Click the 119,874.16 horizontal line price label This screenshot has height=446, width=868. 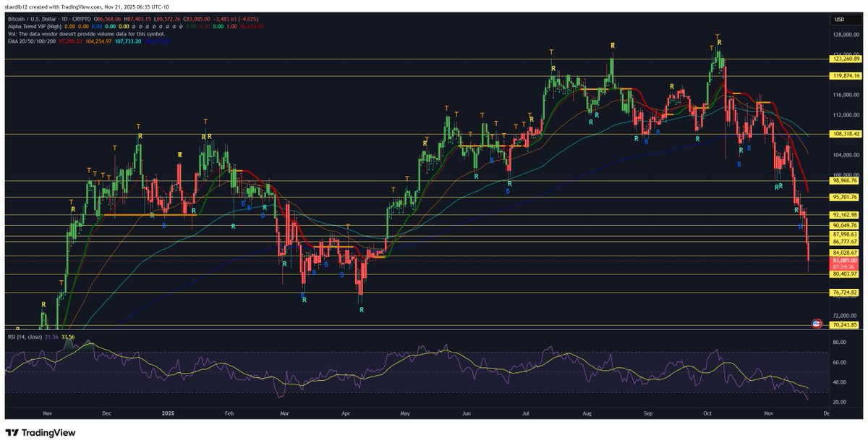[845, 75]
